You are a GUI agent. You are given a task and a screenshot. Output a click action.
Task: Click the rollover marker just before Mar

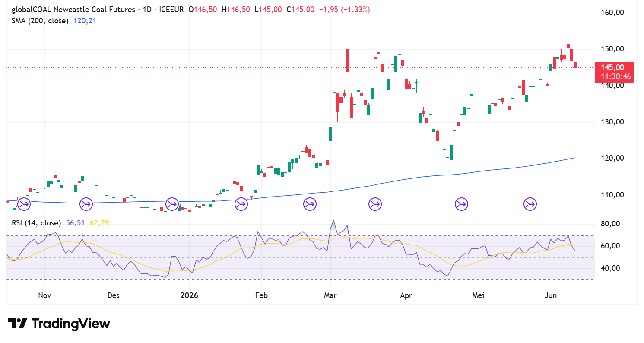[x=309, y=204]
